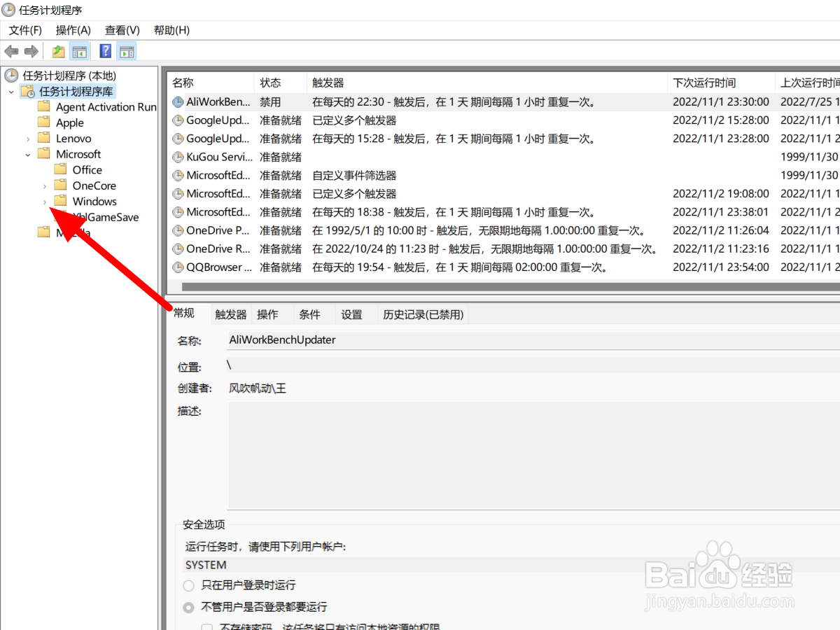Toggle the console tree pane icon
Viewport: 840px width, 630px height.
[80, 51]
